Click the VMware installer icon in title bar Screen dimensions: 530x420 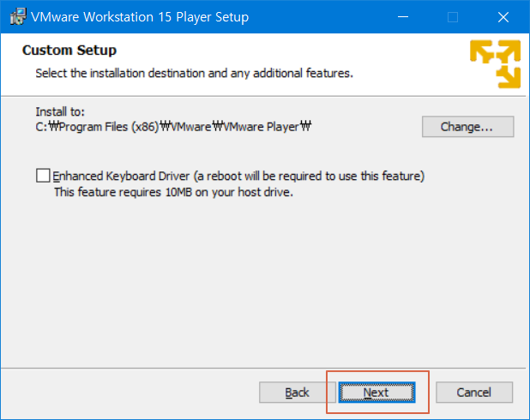coord(18,17)
